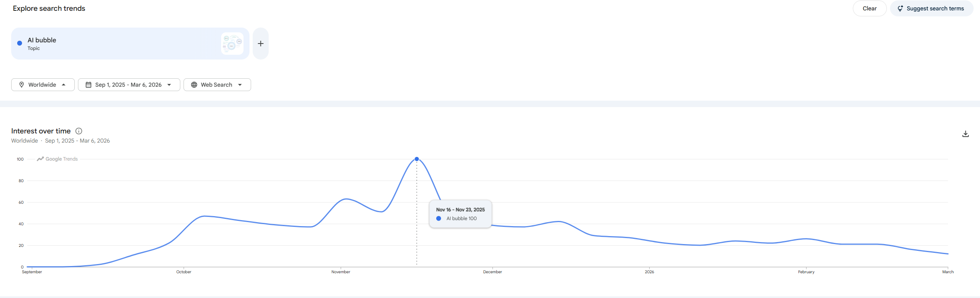Click the location pin icon in Worldwide filter
980x298 pixels.
[22, 85]
